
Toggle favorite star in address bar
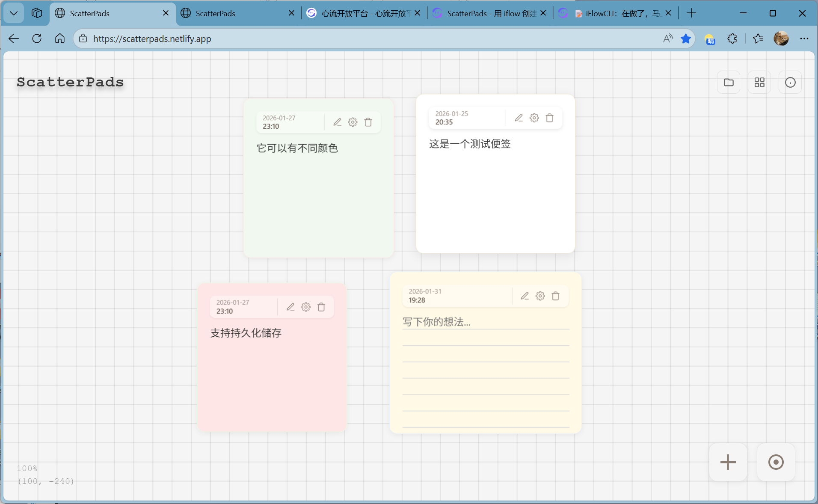coord(686,39)
